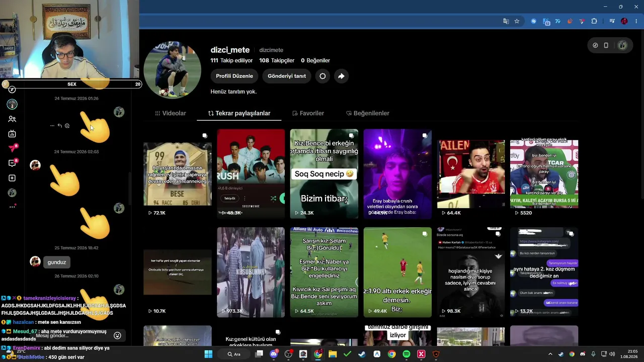Open the chat screenshot video with 13.2K views
Viewport: 644px width, 362px height.
(544, 272)
